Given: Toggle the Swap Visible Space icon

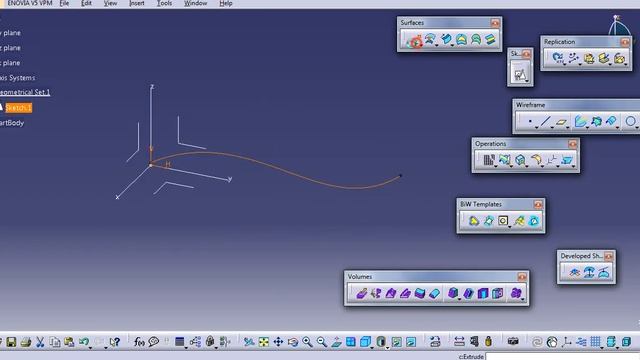Looking at the screenshot, I should click(x=411, y=342).
